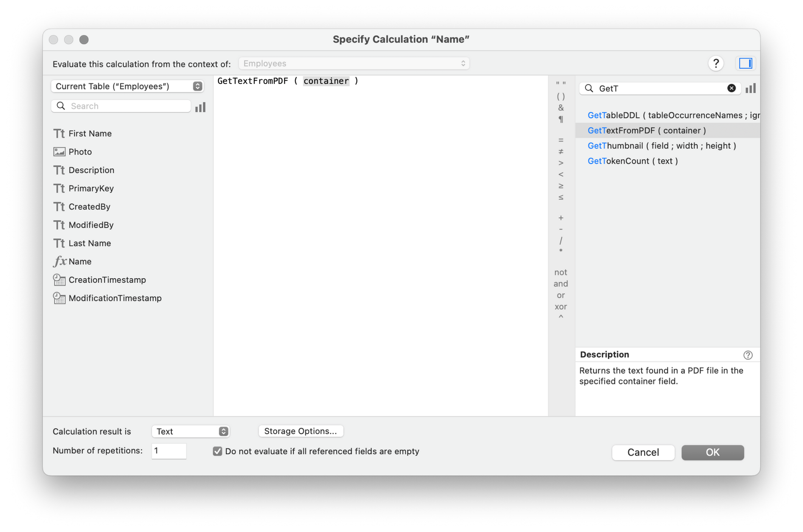
Task: Select the Last Name field
Action: [x=82, y=243]
